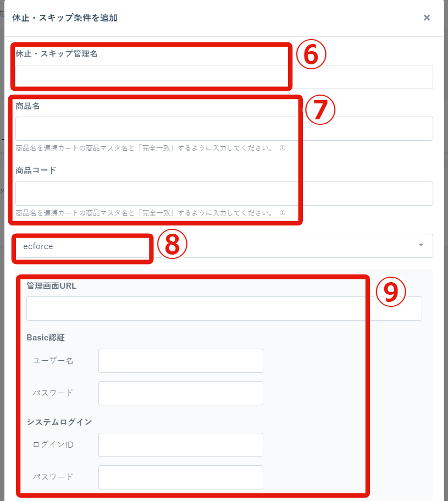Select the 商品コード input field
The height and width of the screenshot is (501, 448).
[x=224, y=194]
